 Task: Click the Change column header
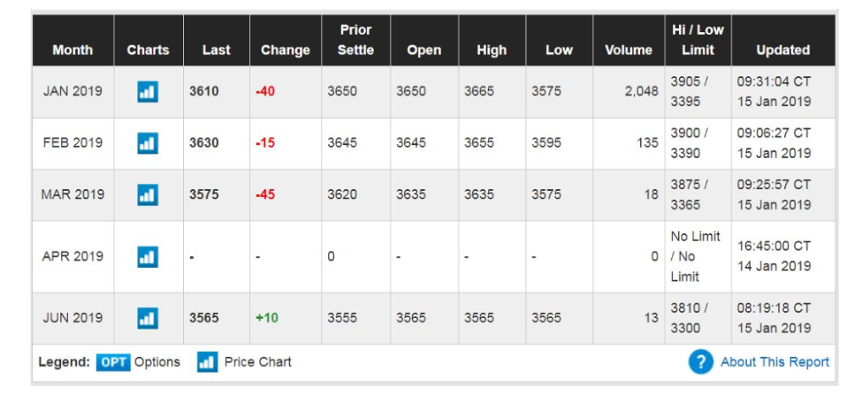point(285,50)
